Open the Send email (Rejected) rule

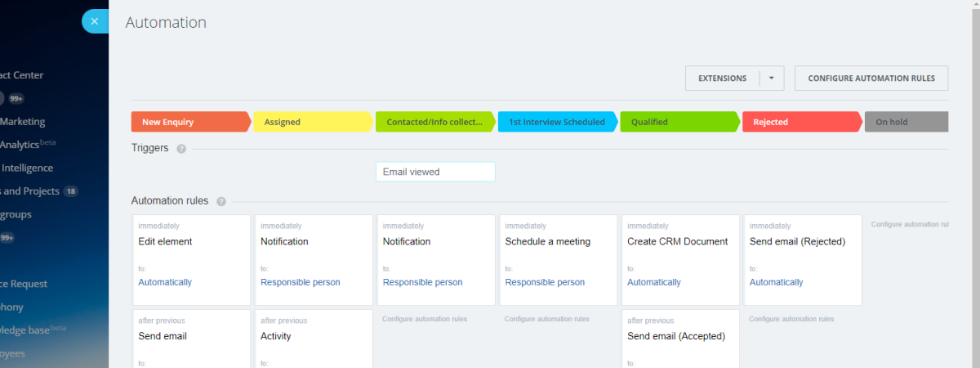797,242
